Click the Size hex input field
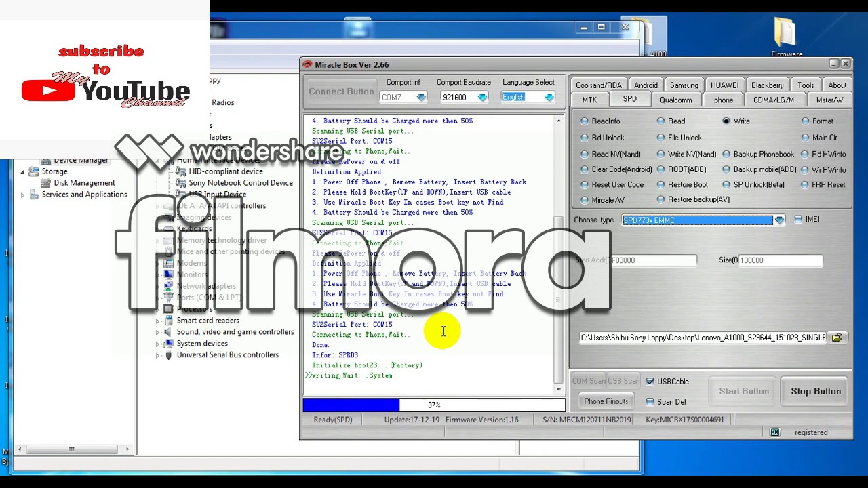868x488 pixels. 780,260
